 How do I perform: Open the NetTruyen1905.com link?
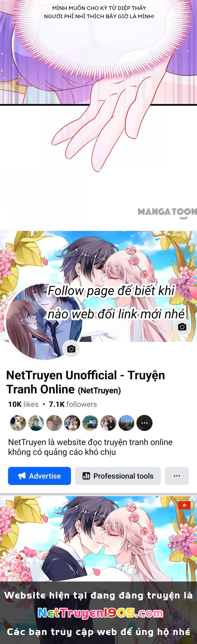pos(100,613)
